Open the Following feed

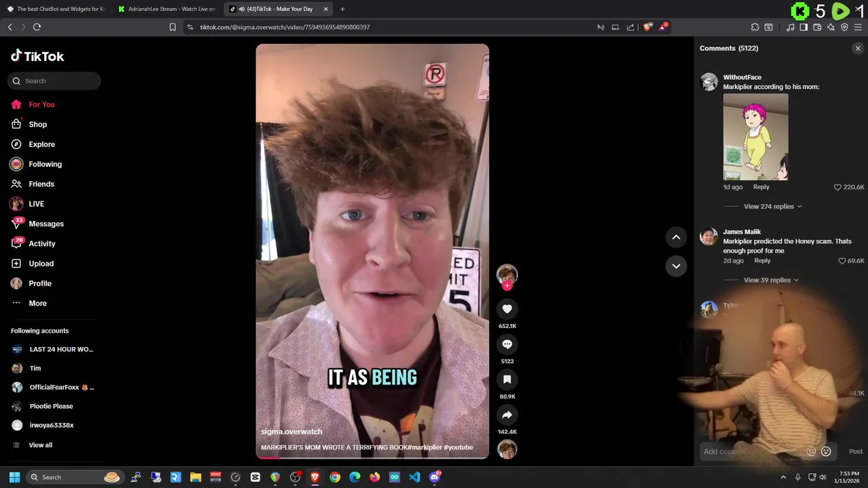[45, 164]
